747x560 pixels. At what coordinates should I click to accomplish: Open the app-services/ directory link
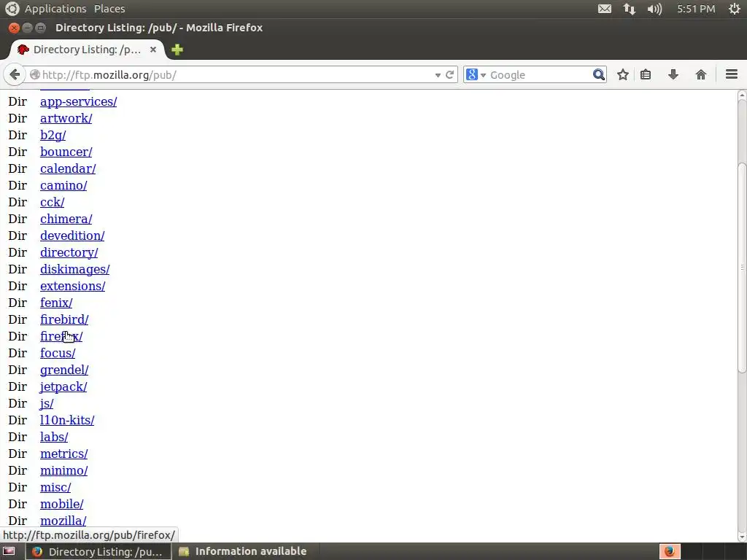[79, 101]
